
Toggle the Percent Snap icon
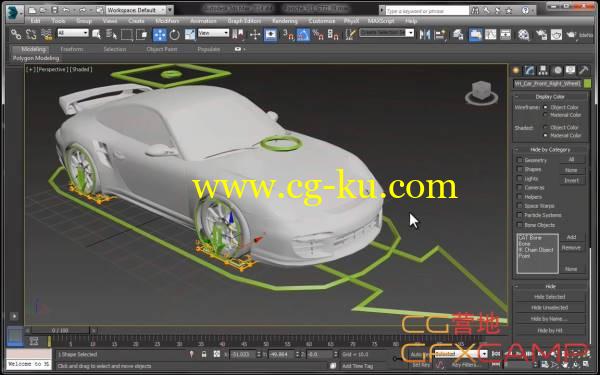click(318, 35)
